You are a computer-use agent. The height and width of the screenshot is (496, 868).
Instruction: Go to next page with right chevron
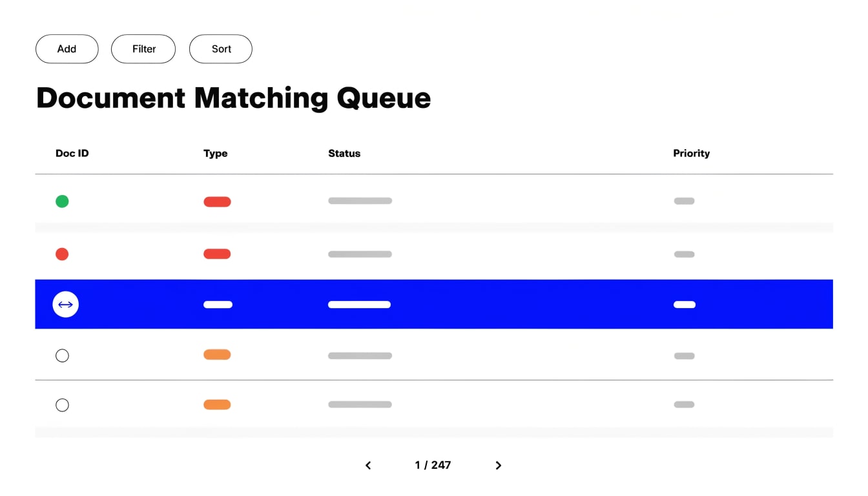pyautogui.click(x=498, y=466)
